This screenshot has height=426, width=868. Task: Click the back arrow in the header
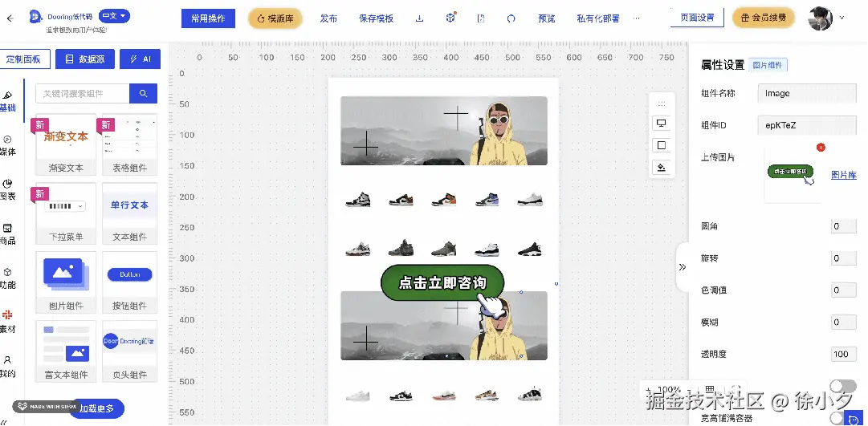click(10, 18)
